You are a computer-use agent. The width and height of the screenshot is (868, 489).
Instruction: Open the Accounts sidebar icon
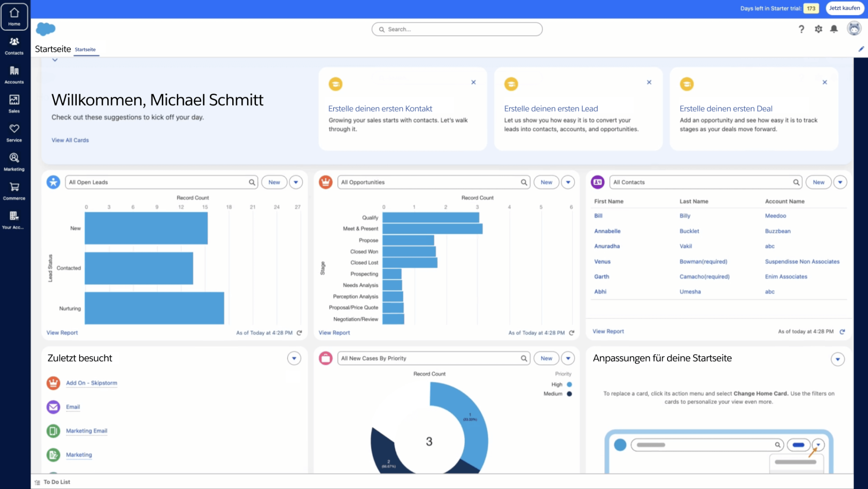(x=14, y=75)
